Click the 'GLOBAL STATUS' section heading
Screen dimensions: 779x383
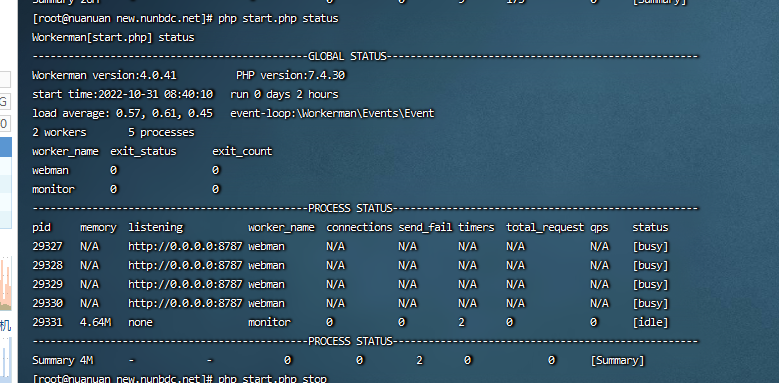(x=347, y=57)
